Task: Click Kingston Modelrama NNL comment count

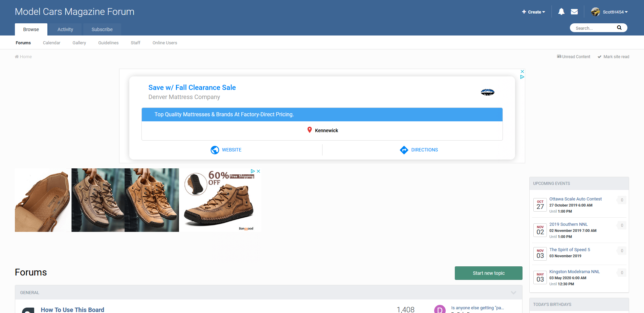Action: tap(622, 273)
